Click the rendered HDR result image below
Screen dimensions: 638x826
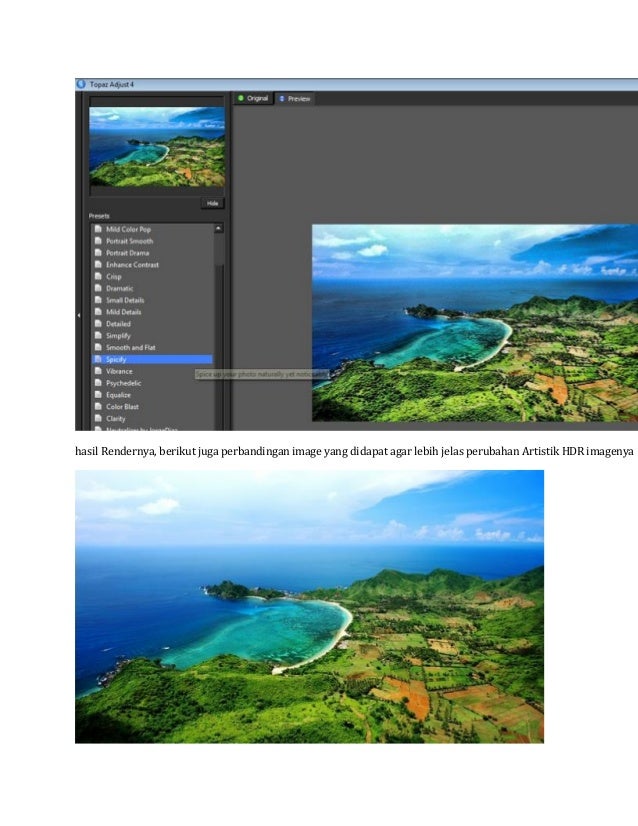pyautogui.click(x=309, y=606)
